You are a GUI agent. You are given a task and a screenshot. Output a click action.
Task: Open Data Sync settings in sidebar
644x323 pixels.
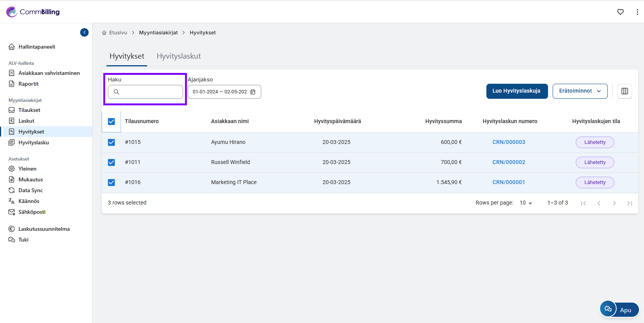coord(30,190)
